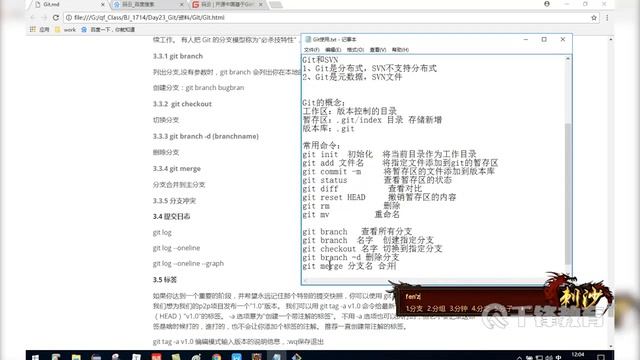Click 'git status' line in Notepad
The height and width of the screenshot is (360, 640).
(377, 180)
